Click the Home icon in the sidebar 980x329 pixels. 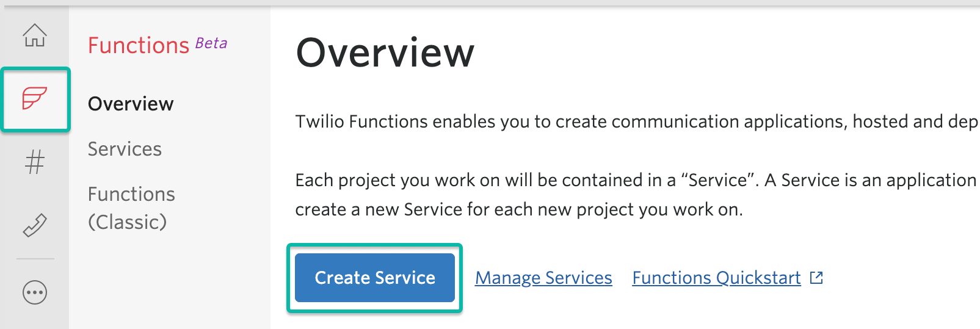pyautogui.click(x=35, y=35)
